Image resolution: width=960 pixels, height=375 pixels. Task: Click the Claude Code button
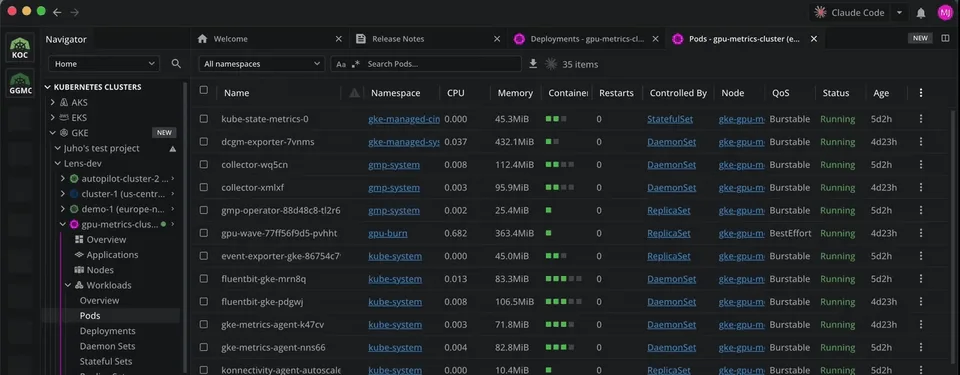pos(849,13)
